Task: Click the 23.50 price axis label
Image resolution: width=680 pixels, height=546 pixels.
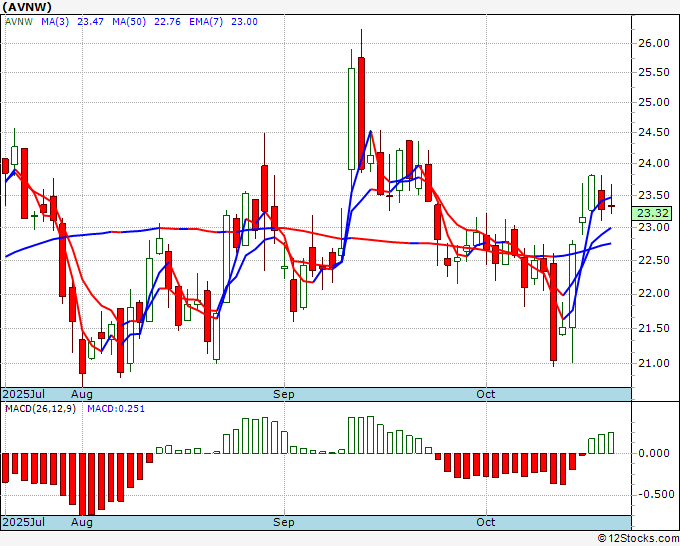Action: (654, 196)
